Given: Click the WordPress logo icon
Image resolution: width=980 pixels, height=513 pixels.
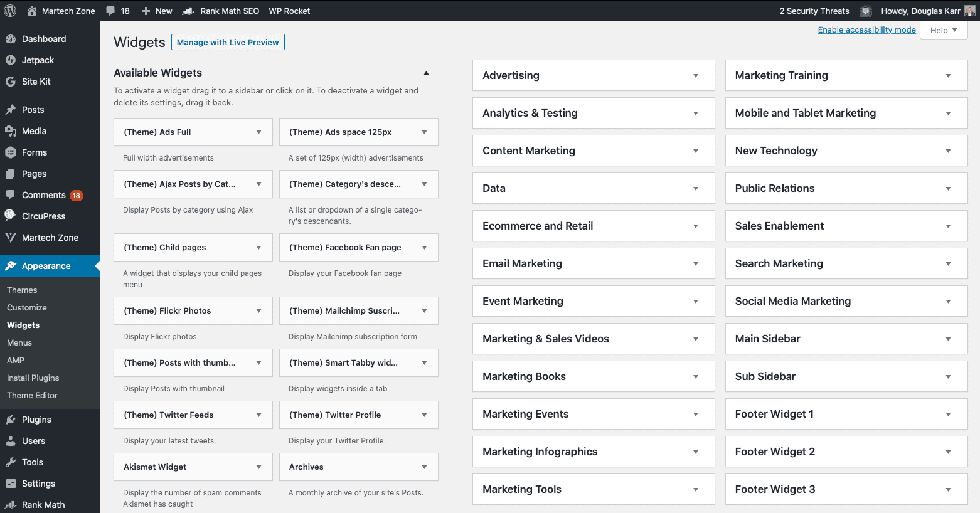Looking at the screenshot, I should pos(10,11).
